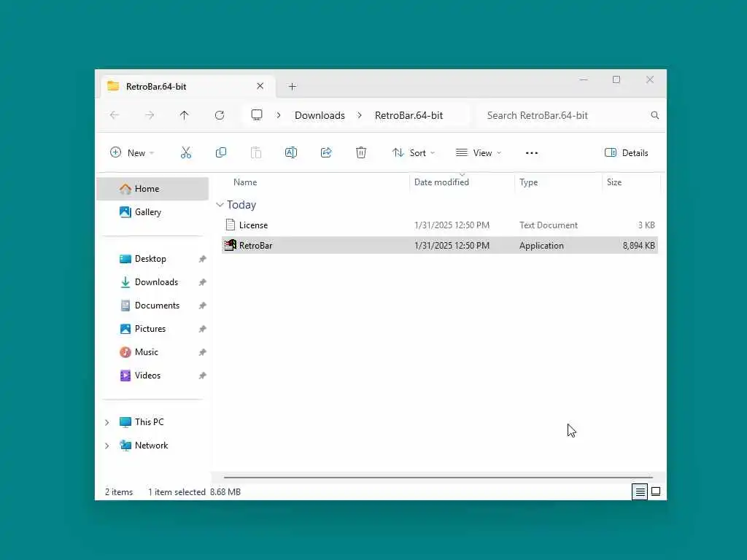This screenshot has height=560, width=747.
Task: Click the 8,894 KB size value
Action: tap(639, 246)
